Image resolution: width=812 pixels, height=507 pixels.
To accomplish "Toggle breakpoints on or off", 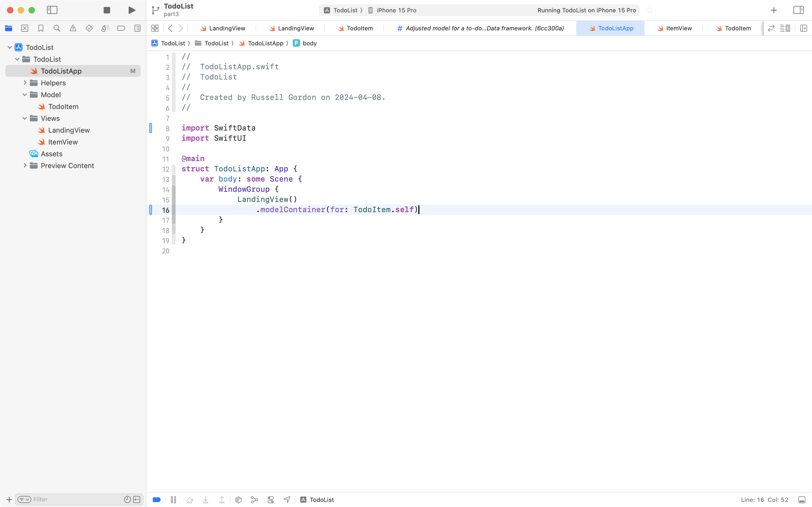I will click(156, 499).
